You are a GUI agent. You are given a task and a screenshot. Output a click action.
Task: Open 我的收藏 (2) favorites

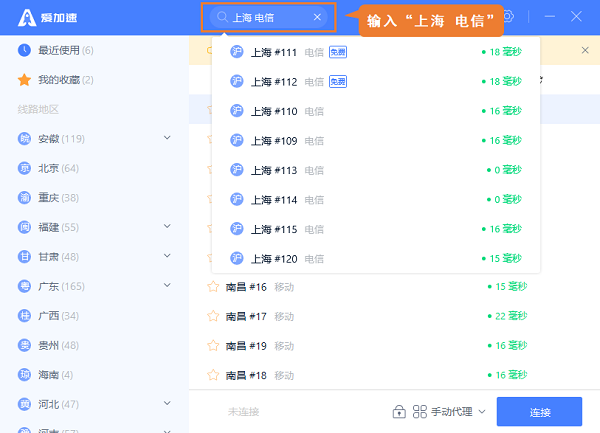coord(56,80)
